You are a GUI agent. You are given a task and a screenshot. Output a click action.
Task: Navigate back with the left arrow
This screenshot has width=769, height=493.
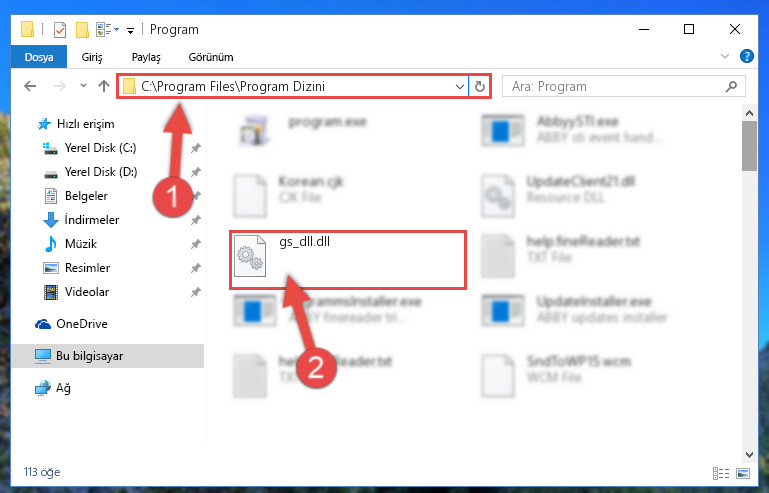pyautogui.click(x=30, y=86)
